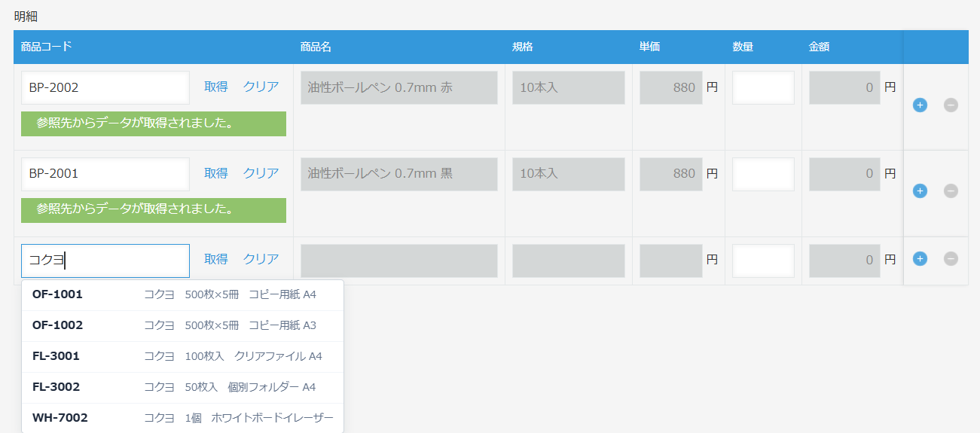Image resolution: width=980 pixels, height=433 pixels.
Task: Pick WH-7002 ホワイトボードイレーザー suggestion
Action: click(x=182, y=418)
